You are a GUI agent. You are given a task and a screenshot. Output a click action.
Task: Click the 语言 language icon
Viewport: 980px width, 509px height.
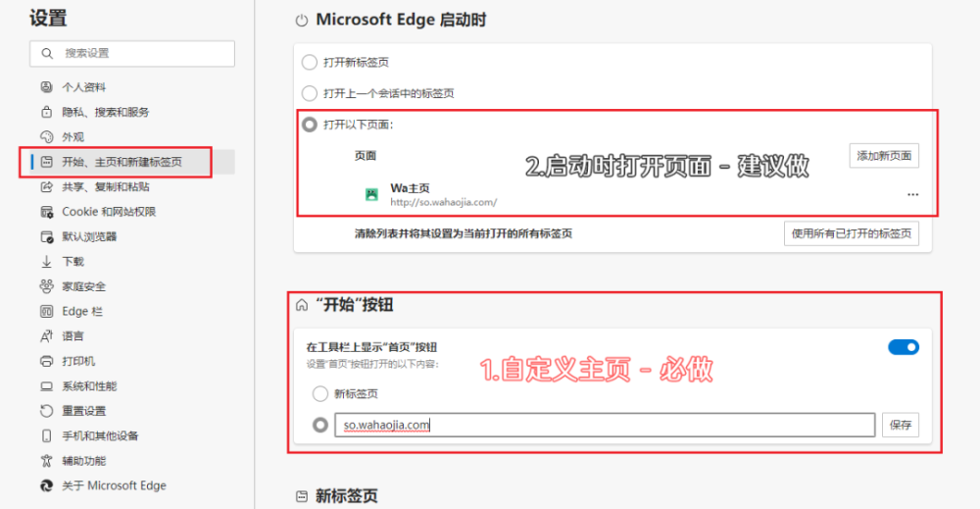(x=46, y=336)
